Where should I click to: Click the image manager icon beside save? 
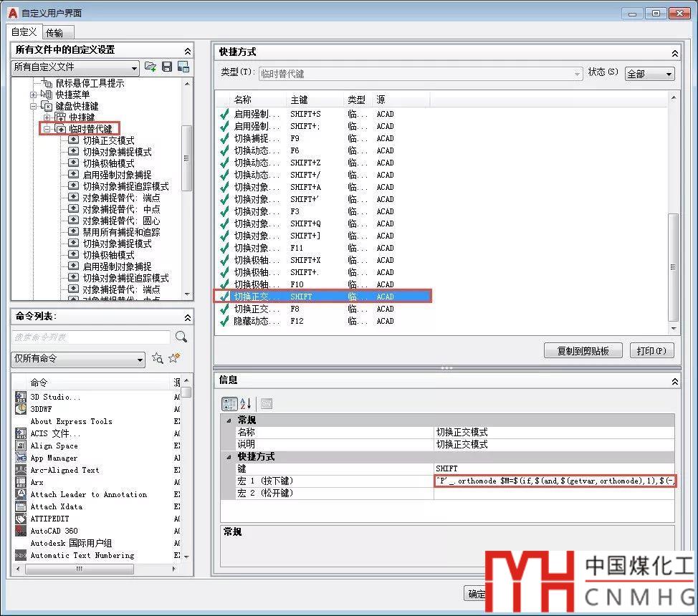tap(183, 67)
